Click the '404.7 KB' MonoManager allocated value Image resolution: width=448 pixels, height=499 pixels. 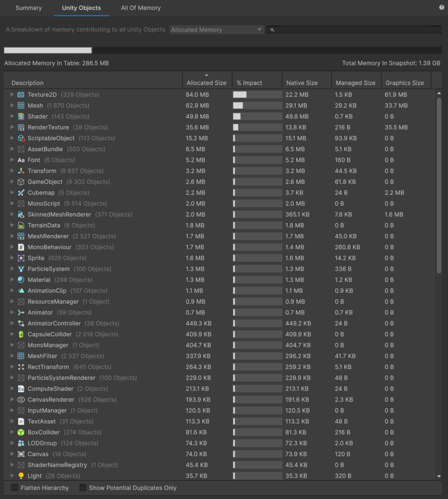point(198,345)
